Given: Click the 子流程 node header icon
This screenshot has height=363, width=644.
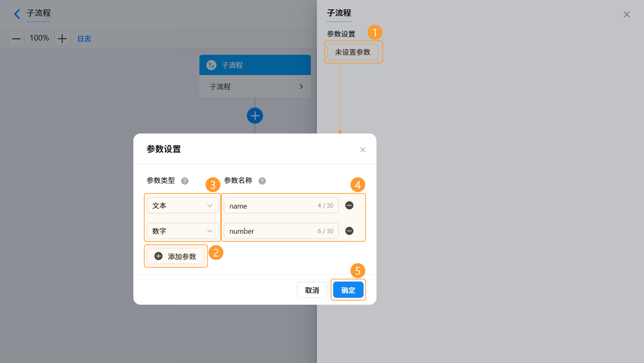Looking at the screenshot, I should [x=211, y=65].
